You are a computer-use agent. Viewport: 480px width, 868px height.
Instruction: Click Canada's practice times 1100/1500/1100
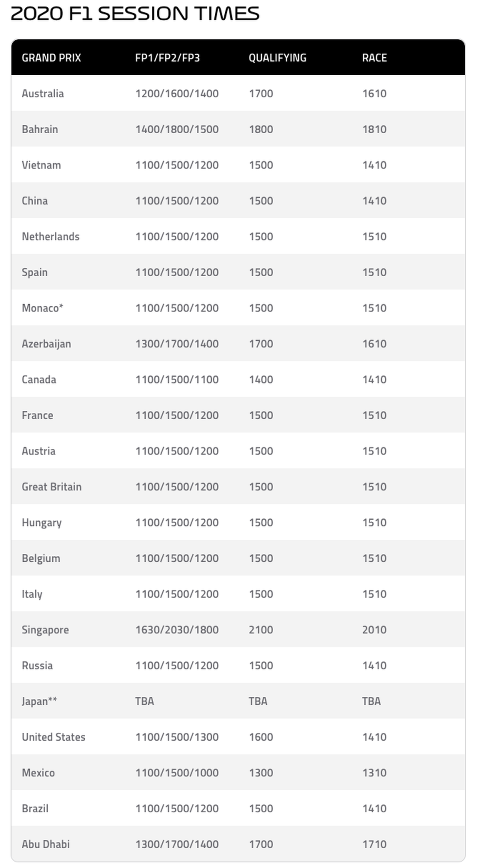(177, 380)
